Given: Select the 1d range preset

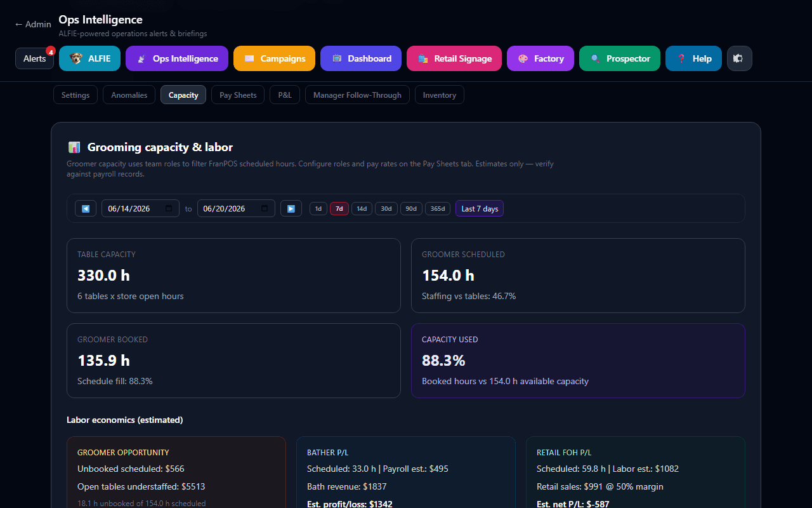Looking at the screenshot, I should click(318, 208).
